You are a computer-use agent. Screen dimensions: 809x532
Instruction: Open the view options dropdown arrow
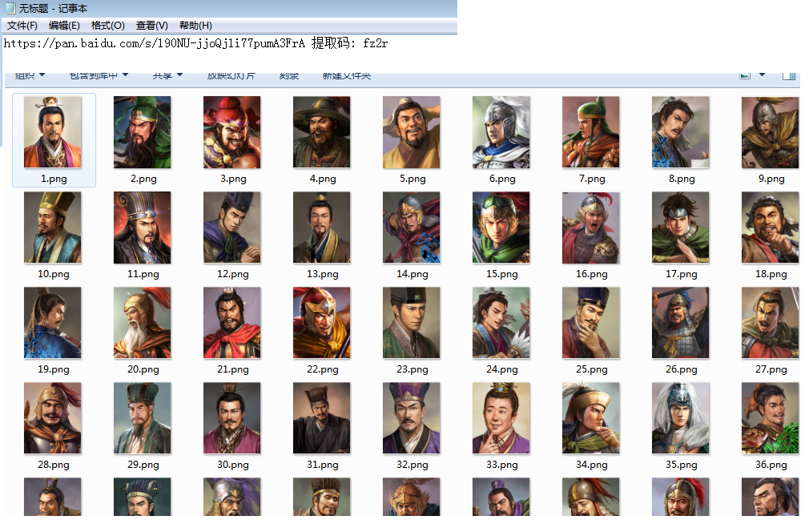(x=762, y=75)
